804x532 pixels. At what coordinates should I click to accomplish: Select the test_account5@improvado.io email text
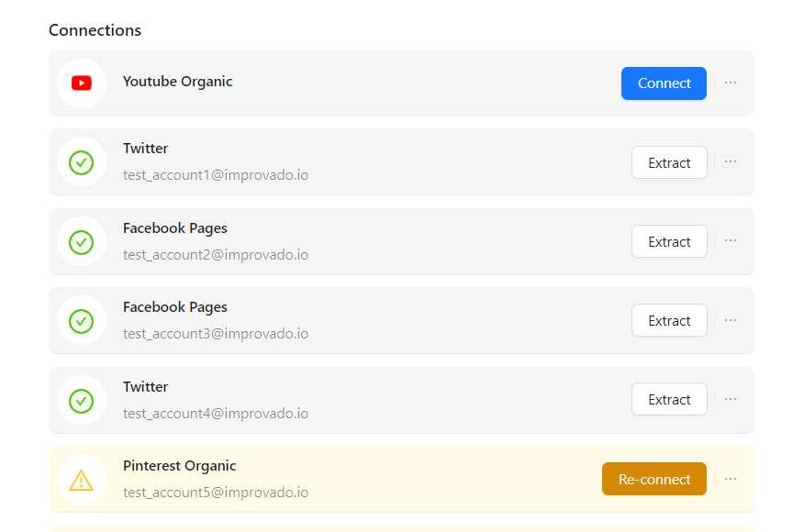pos(216,492)
